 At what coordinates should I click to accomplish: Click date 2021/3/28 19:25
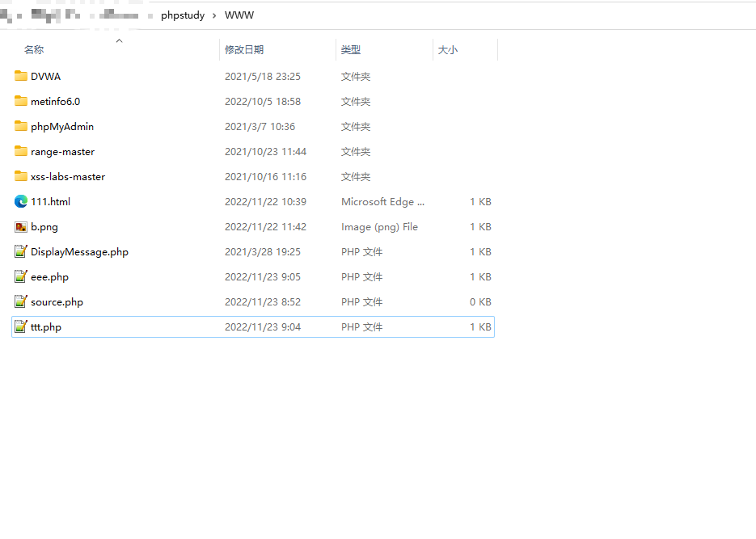coord(262,252)
